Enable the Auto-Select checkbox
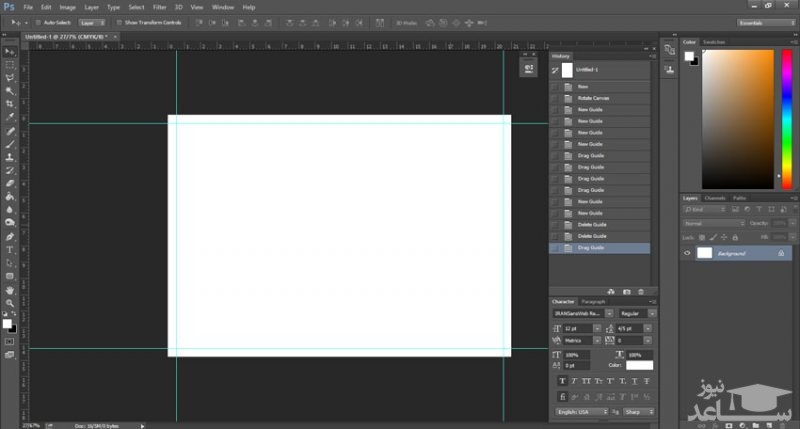 [38, 21]
